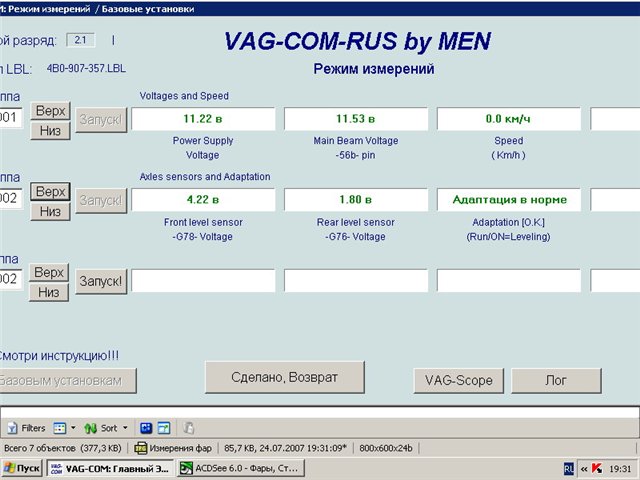Click the greyed Запуск! button beside 11.22 в

point(101,120)
